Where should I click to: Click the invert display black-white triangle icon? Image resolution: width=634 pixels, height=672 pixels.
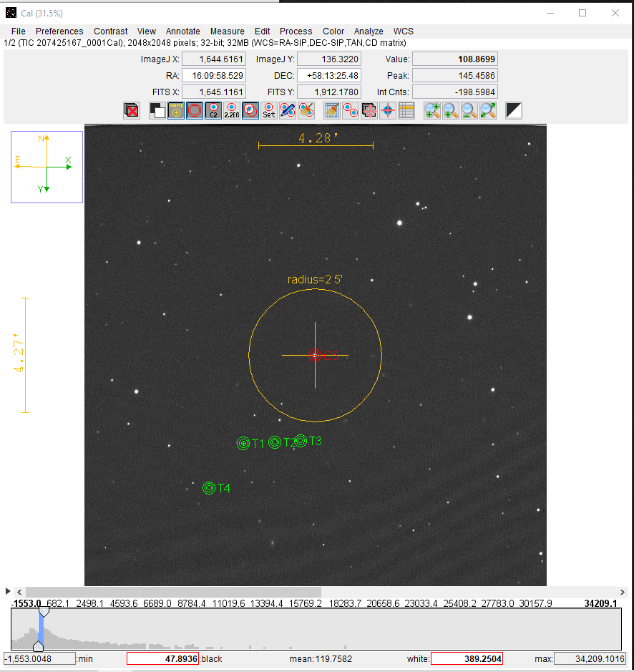click(x=514, y=110)
